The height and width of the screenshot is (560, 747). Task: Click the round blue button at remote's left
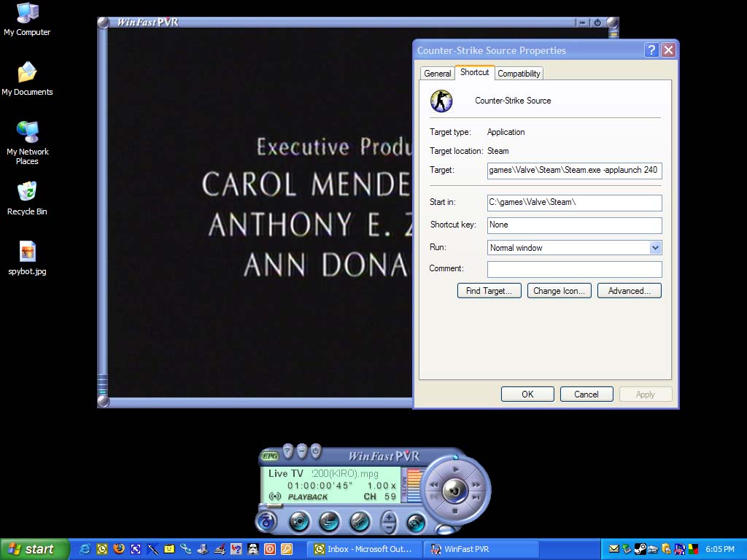click(x=266, y=521)
